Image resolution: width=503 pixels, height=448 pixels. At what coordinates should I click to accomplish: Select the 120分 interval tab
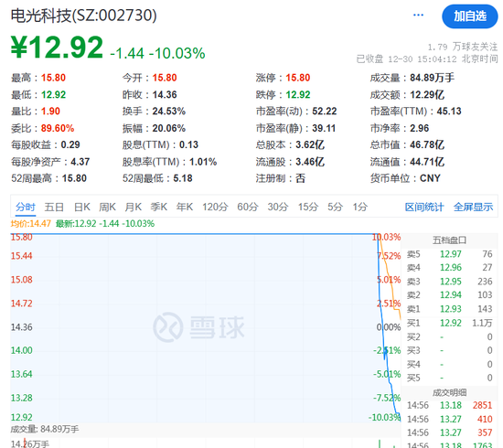tap(215, 207)
